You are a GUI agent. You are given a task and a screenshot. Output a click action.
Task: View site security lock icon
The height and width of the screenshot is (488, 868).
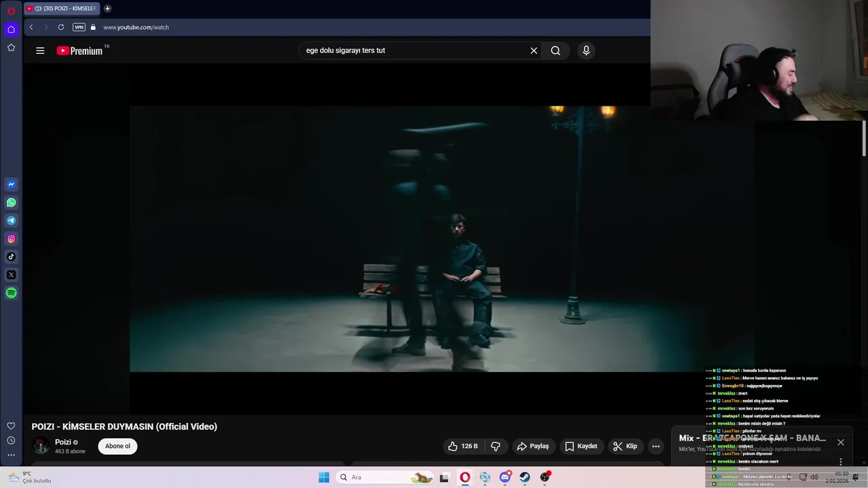click(93, 27)
